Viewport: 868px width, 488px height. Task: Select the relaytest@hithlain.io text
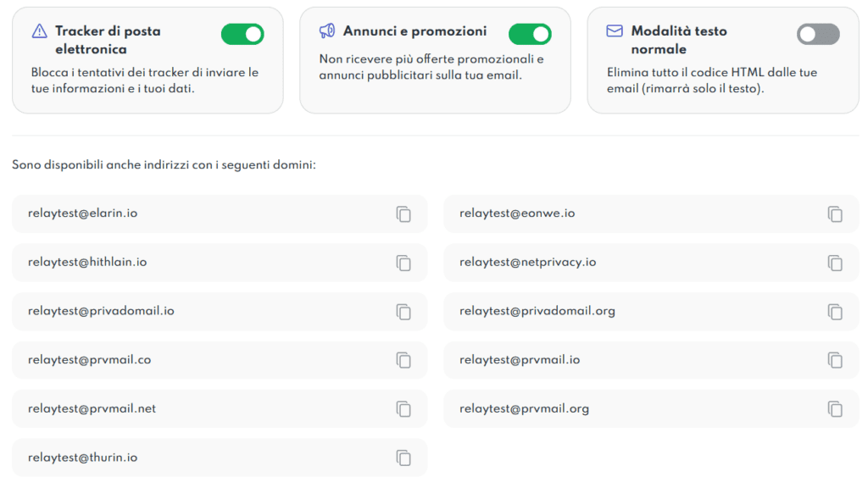[x=87, y=263]
